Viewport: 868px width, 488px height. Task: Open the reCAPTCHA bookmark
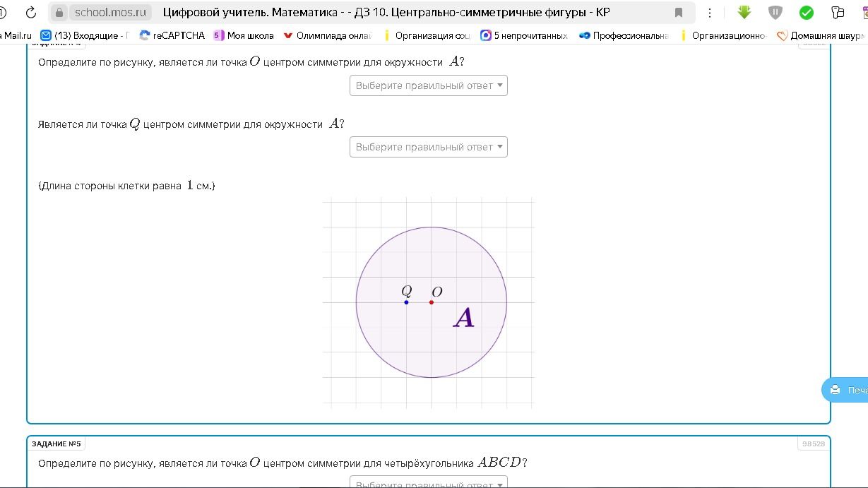[x=172, y=35]
